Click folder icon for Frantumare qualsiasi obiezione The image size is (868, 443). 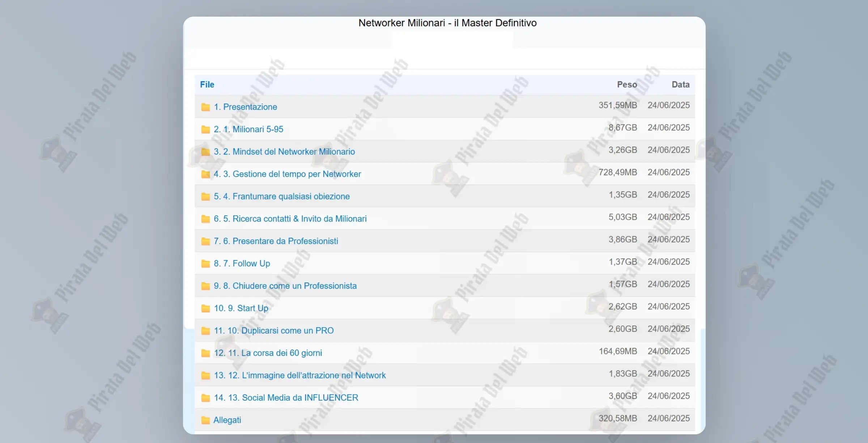coord(205,197)
